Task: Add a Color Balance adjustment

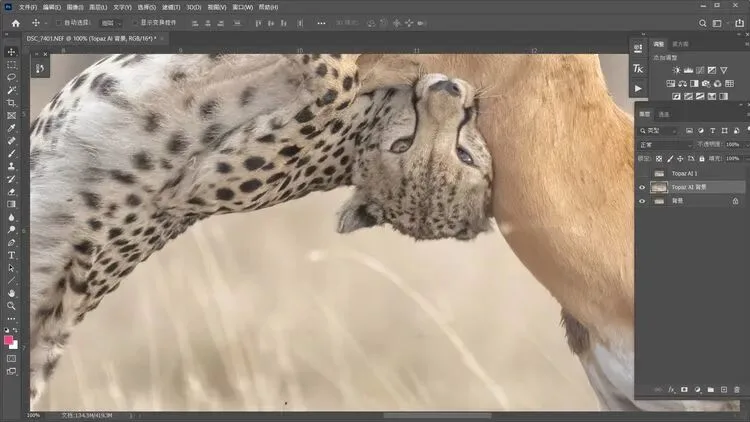Action: coord(683,84)
